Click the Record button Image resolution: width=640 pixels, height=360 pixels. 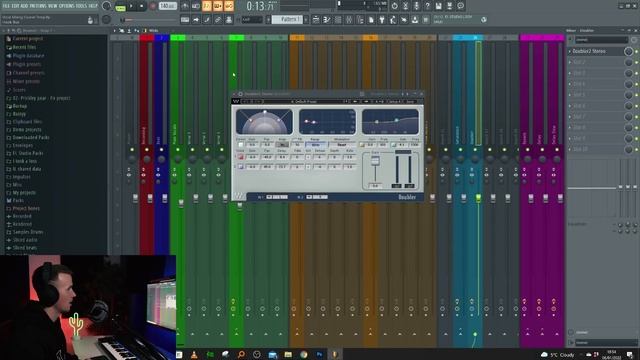pyautogui.click(x=153, y=7)
